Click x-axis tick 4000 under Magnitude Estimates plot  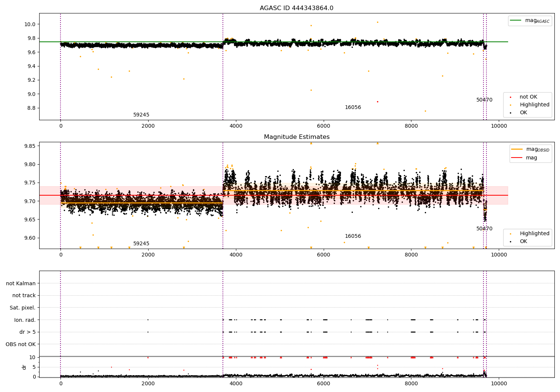(x=236, y=255)
